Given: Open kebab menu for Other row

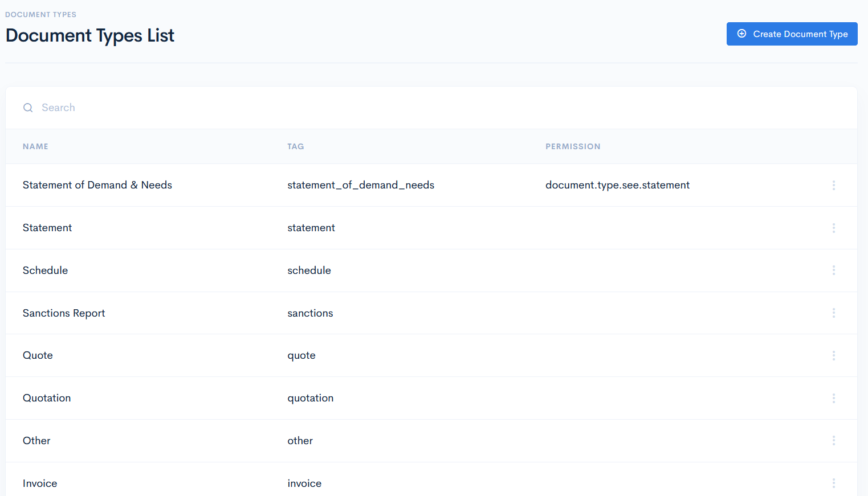Looking at the screenshot, I should click(x=833, y=441).
